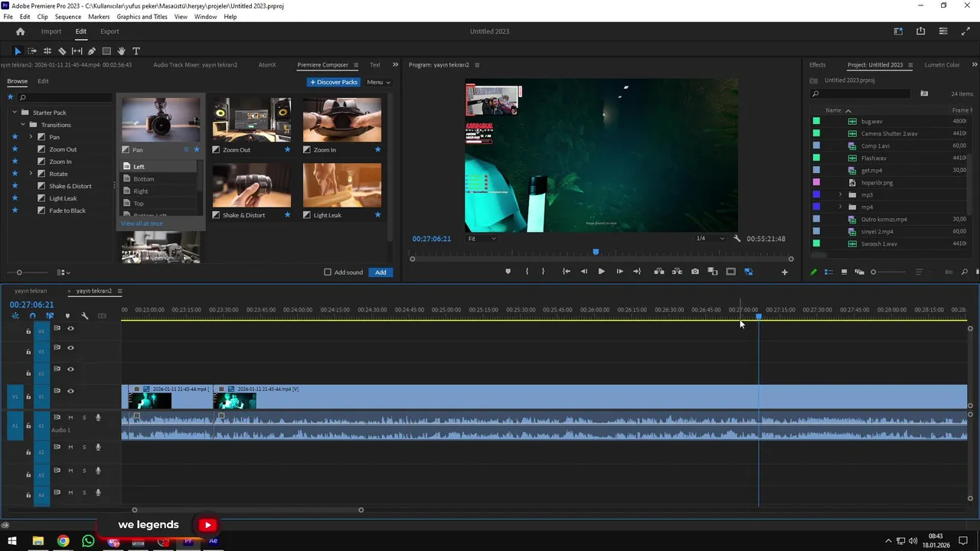Open the Fit zoom level dropdown
Viewport: 980px width, 551px height.
pyautogui.click(x=482, y=239)
